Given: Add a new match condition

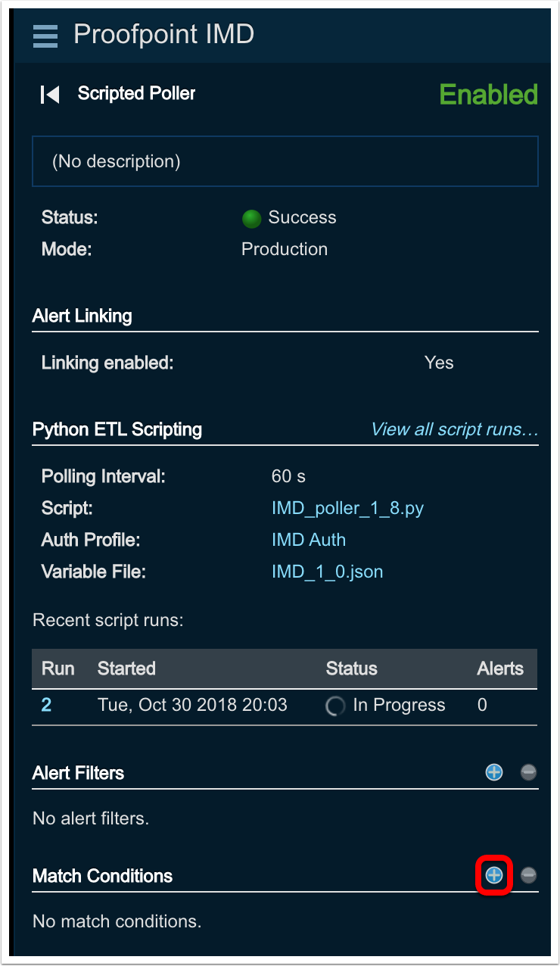Looking at the screenshot, I should 494,875.
